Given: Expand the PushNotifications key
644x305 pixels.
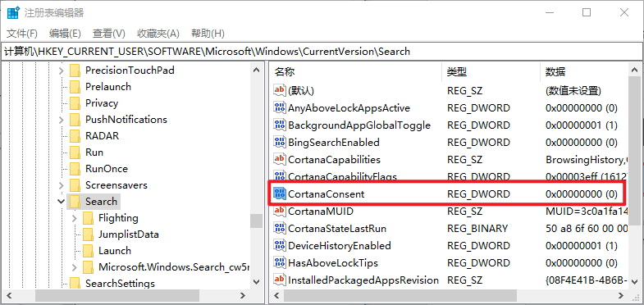Looking at the screenshot, I should point(62,120).
